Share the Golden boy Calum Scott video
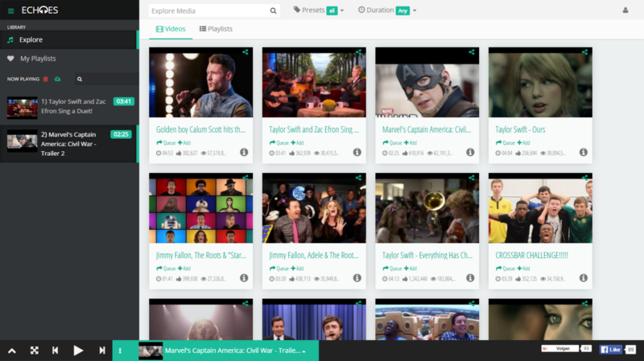The height and width of the screenshot is (361, 644). [x=246, y=52]
